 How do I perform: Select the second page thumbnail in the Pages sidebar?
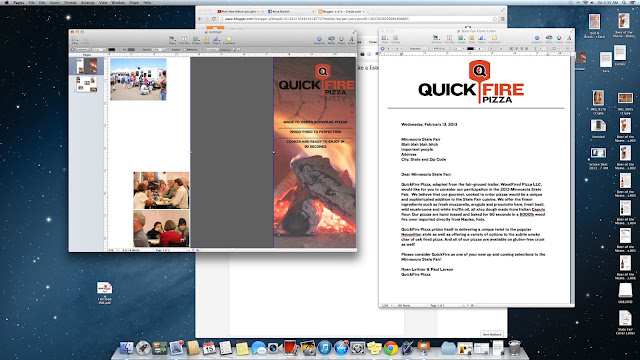pyautogui.click(x=87, y=84)
